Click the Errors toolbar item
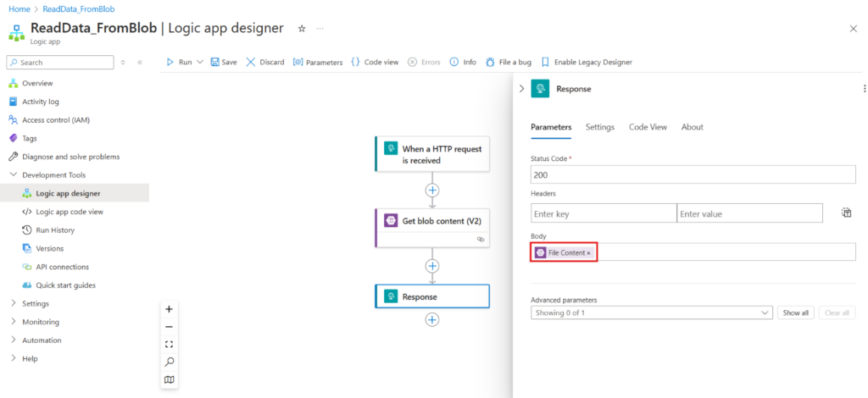This screenshot has width=868, height=398. (424, 63)
